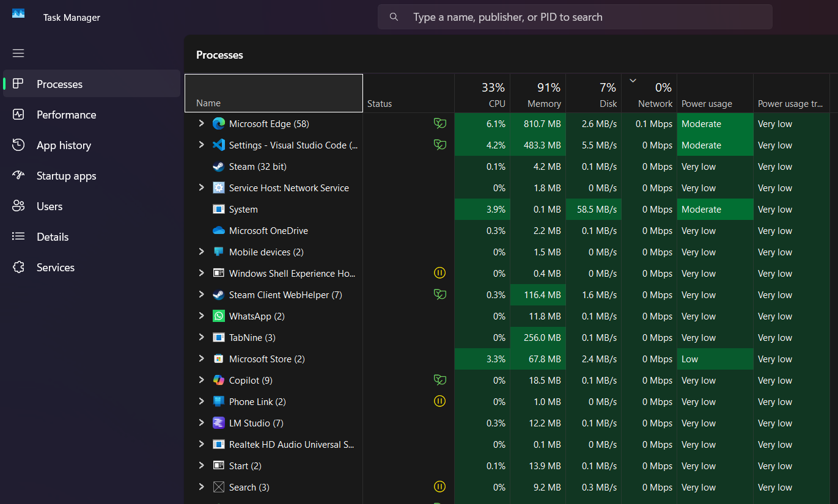Select Microsoft Edge 0.1 Mbps network cell
This screenshot has height=504, width=838.
[649, 124]
